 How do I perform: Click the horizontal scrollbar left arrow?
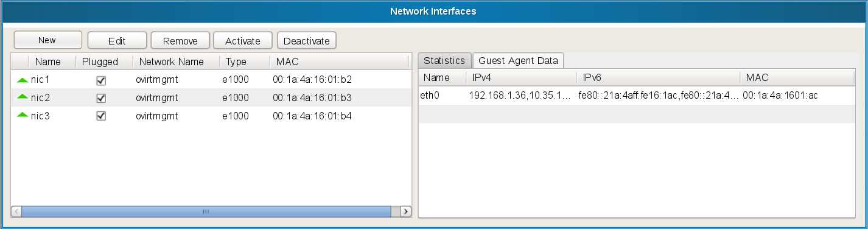pos(17,211)
